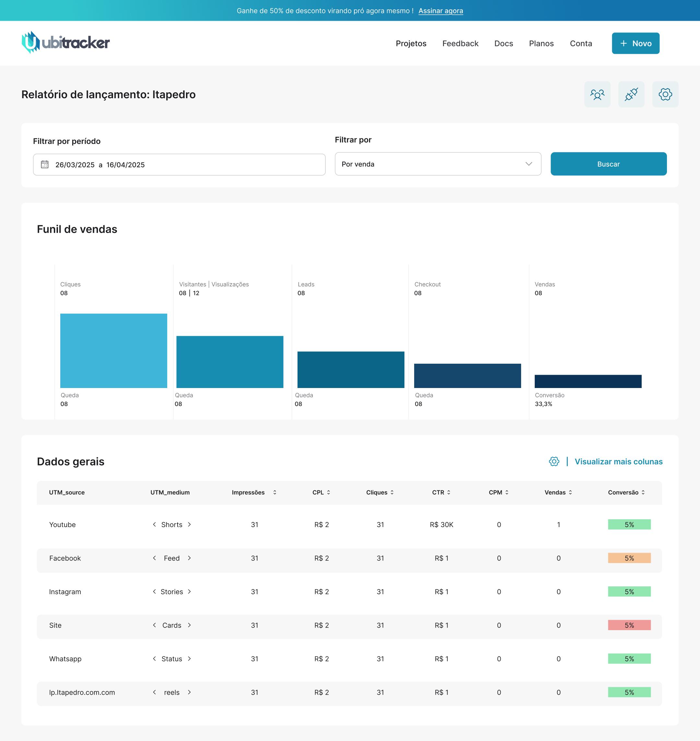This screenshot has width=700, height=741.
Task: Click the red 5% badge in Site row
Action: [629, 625]
